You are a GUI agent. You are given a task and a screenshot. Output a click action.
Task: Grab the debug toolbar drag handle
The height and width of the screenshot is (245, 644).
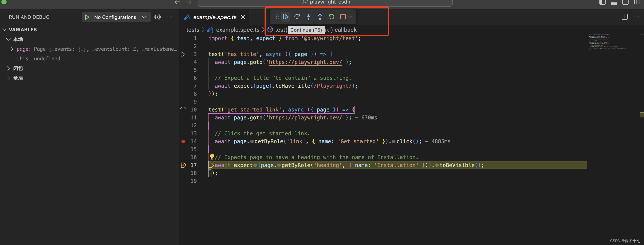[x=277, y=17]
